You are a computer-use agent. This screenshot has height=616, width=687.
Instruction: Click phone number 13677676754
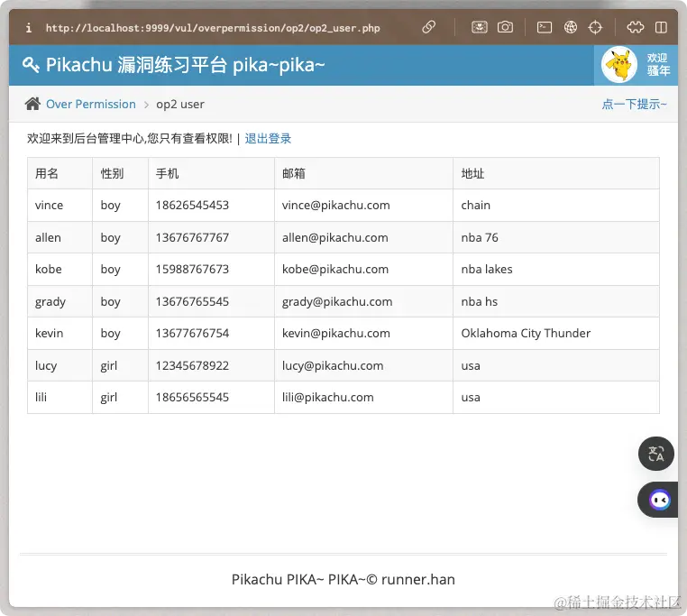coord(192,333)
